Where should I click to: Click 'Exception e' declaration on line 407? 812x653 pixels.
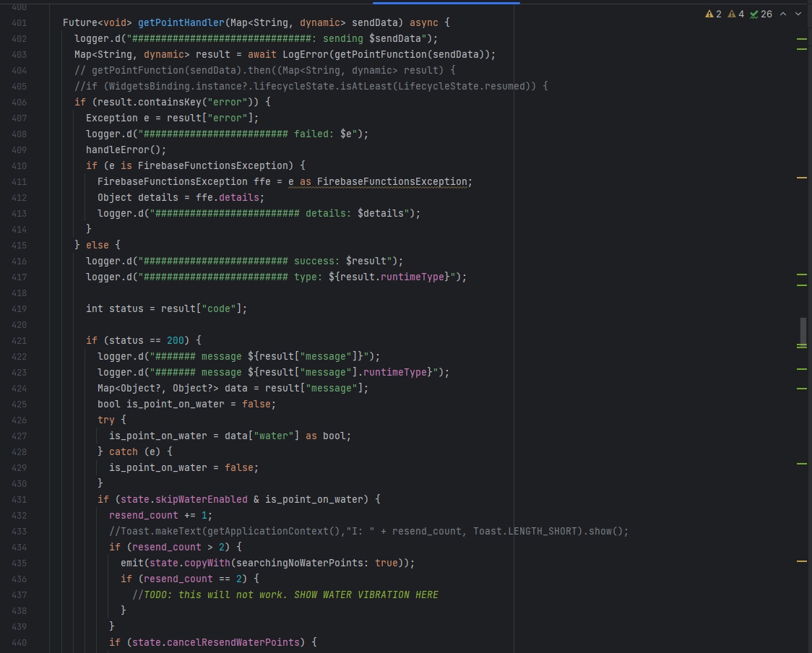118,118
